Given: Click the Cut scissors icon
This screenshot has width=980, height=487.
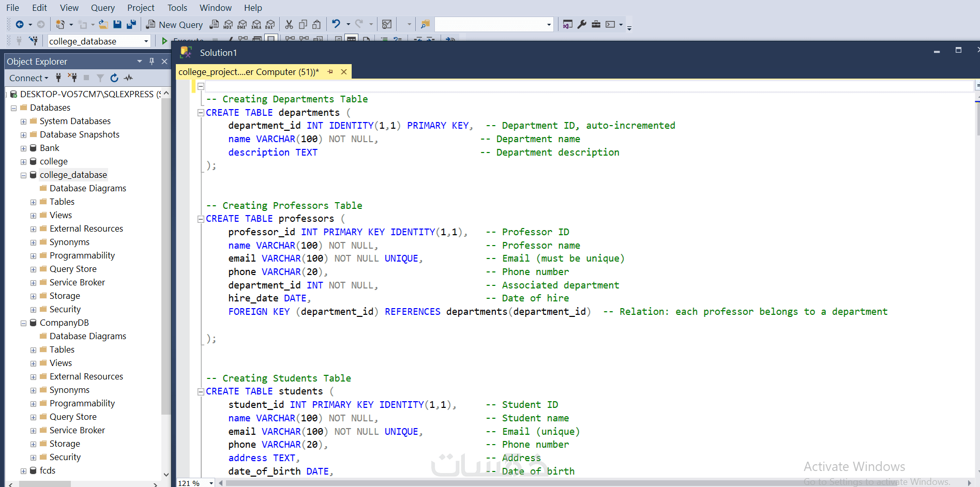Looking at the screenshot, I should coord(289,24).
